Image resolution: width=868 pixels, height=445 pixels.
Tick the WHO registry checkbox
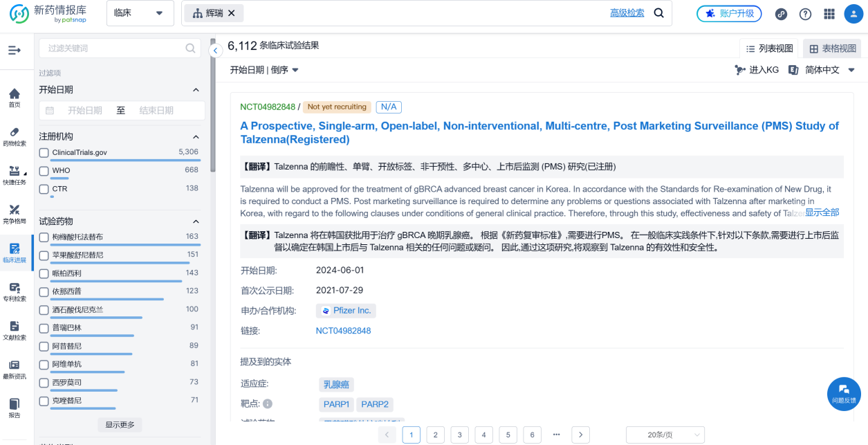pos(44,171)
